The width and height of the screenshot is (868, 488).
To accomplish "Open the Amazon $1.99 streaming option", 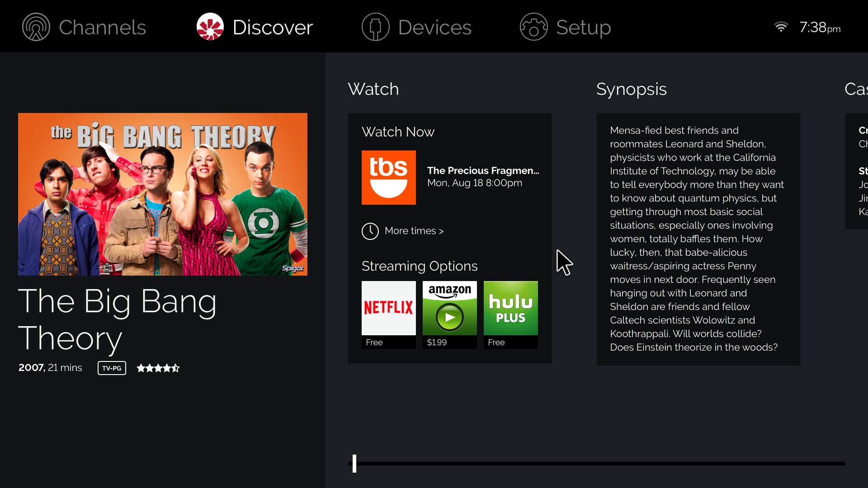I will (450, 314).
